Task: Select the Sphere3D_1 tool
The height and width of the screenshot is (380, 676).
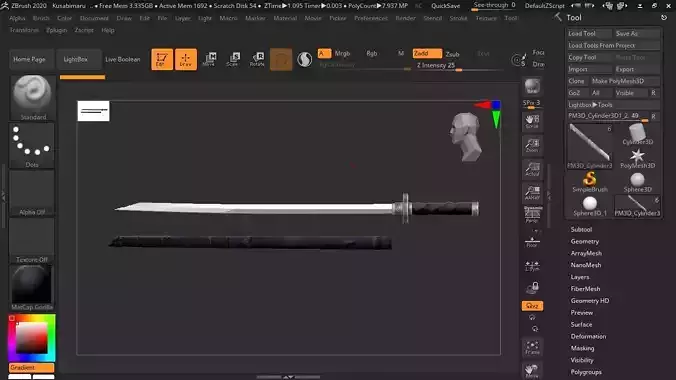Action: tap(590, 206)
